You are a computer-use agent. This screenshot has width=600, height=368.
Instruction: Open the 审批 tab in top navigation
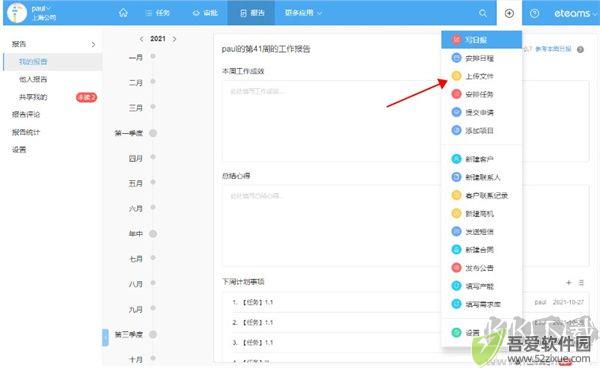205,13
